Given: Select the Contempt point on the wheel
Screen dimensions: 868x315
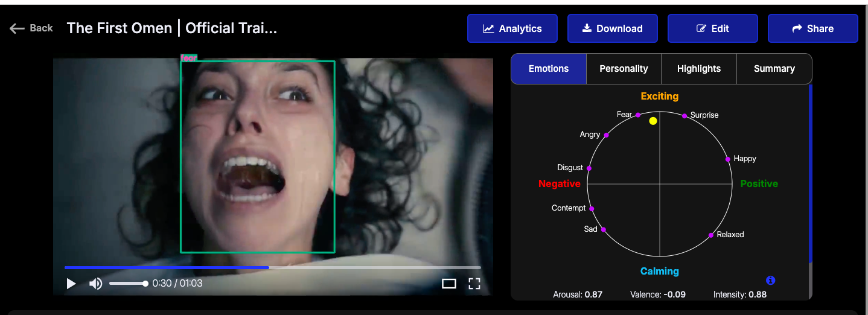Looking at the screenshot, I should [x=592, y=209].
